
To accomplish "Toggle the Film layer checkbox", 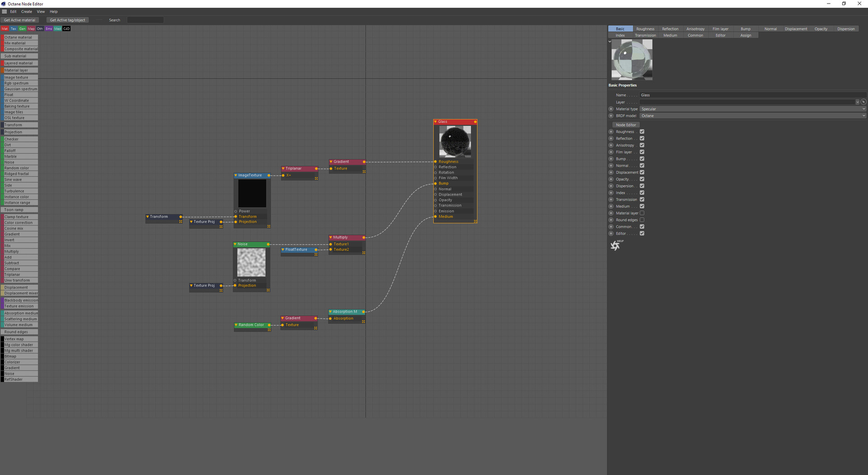I will 642,152.
